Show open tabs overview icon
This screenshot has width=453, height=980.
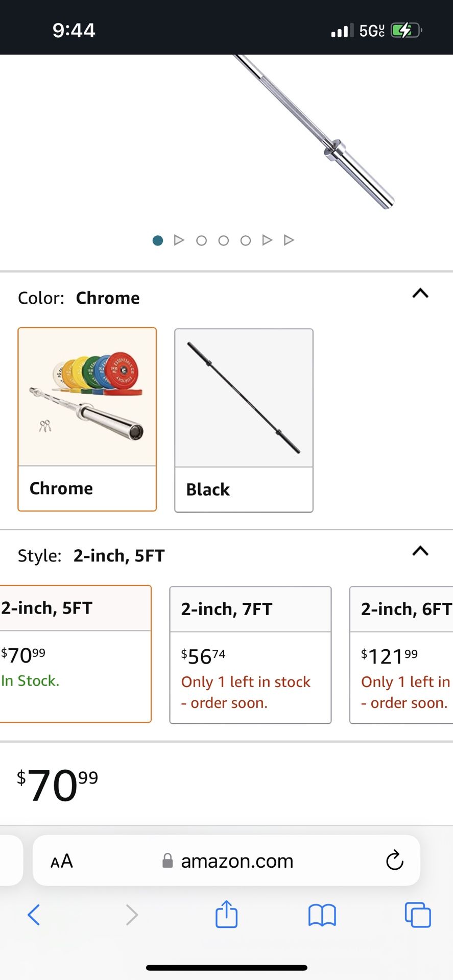point(418,915)
